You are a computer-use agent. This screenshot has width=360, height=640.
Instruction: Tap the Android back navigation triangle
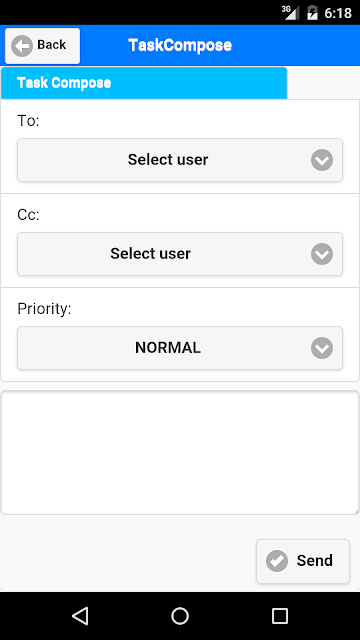80,616
